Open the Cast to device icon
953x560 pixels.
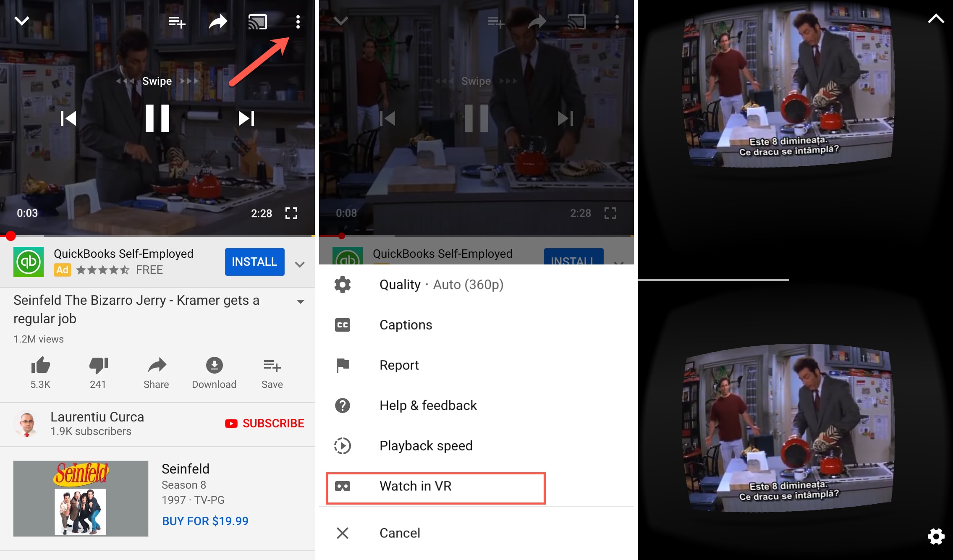coord(258,22)
